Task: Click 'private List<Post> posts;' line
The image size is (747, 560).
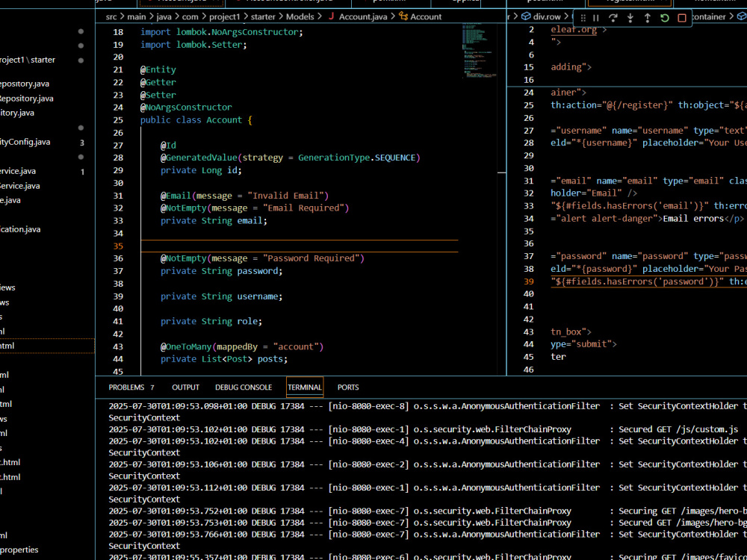Action: 224,359
